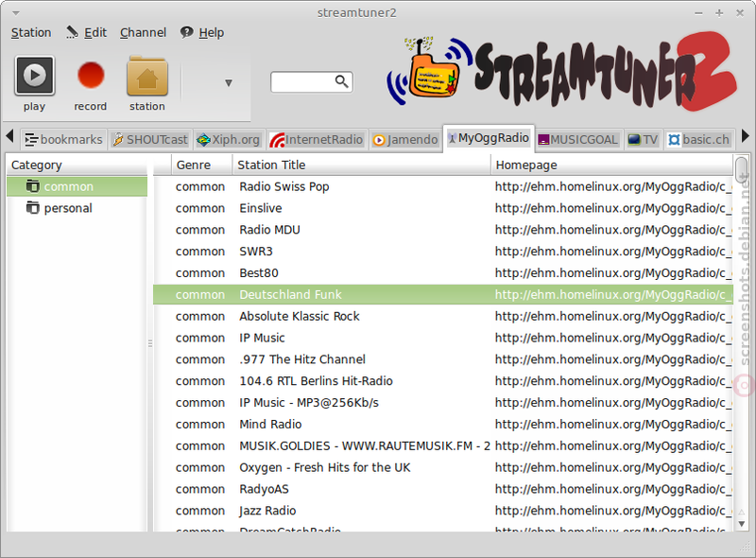This screenshot has width=756, height=558.
Task: Select 104.6 RTL Berlins Hit-Radio station
Action: tap(443, 381)
